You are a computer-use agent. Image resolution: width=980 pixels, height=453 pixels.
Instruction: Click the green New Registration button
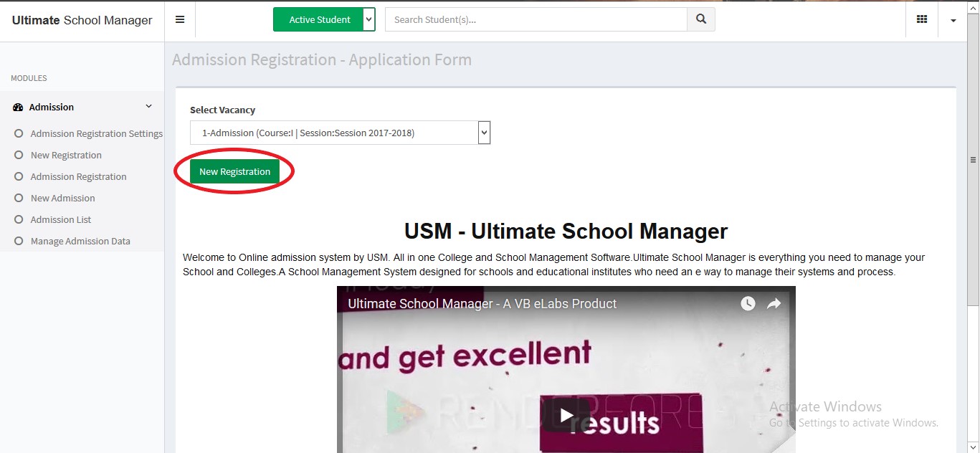coord(234,171)
